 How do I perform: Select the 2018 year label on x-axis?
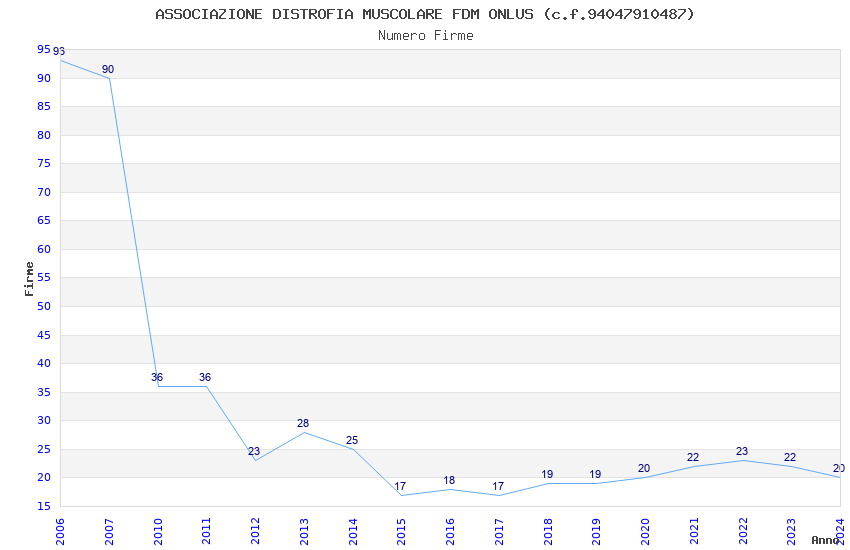point(548,531)
